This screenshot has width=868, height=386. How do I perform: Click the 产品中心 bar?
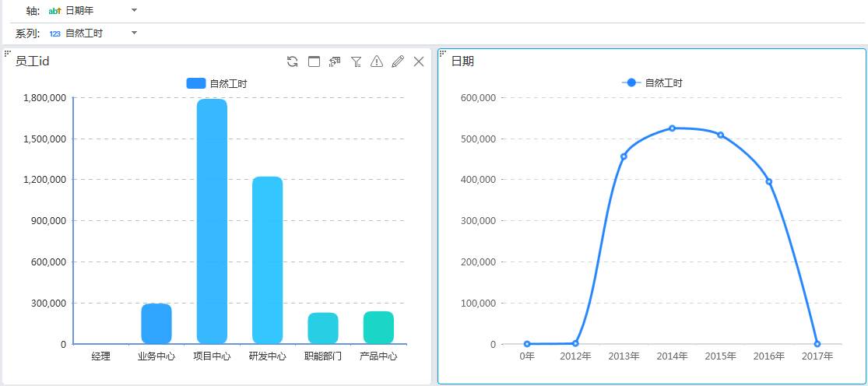pyautogui.click(x=378, y=328)
